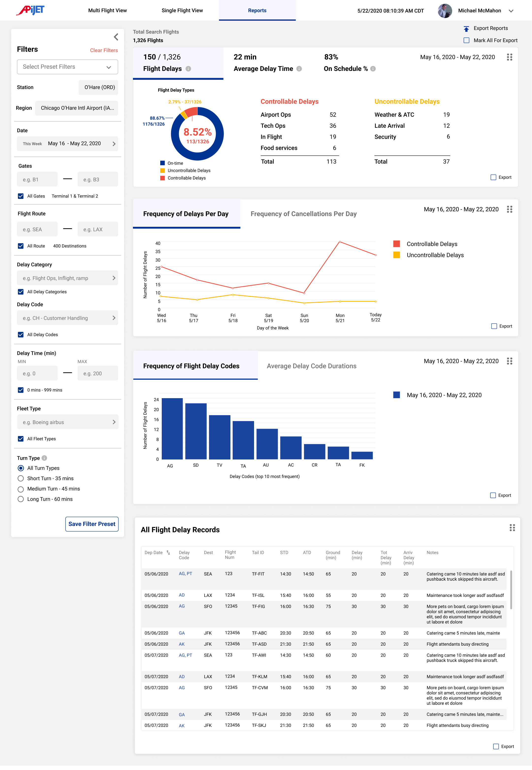Open the All Flight Delay Records options menu

pyautogui.click(x=512, y=528)
